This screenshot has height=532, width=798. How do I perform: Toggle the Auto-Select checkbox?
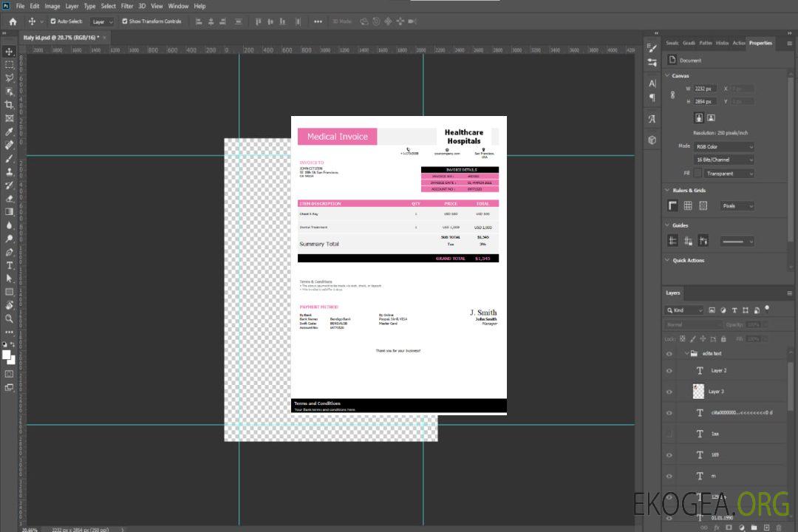[x=53, y=21]
